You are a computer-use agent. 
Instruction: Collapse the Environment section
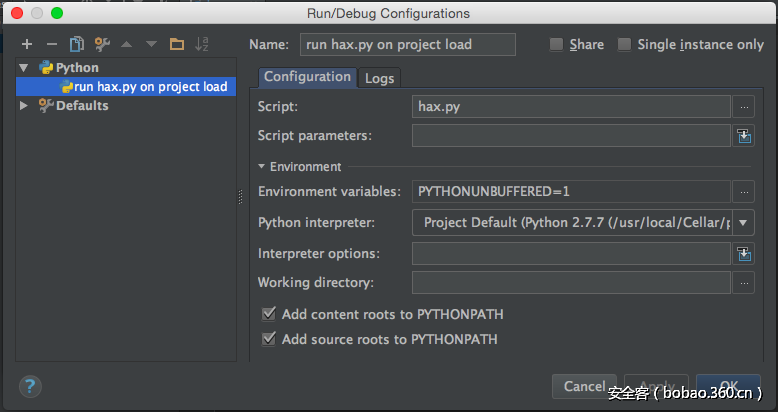pos(262,167)
